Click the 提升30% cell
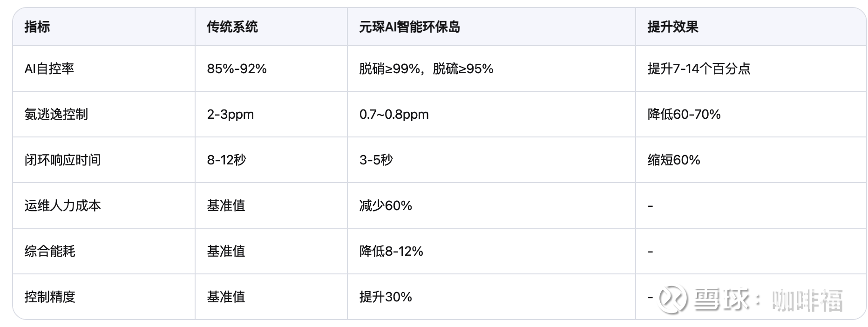The image size is (868, 327). (386, 297)
